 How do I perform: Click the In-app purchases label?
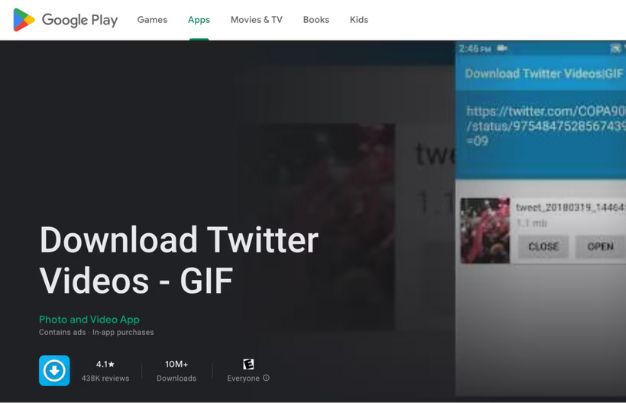pyautogui.click(x=123, y=332)
